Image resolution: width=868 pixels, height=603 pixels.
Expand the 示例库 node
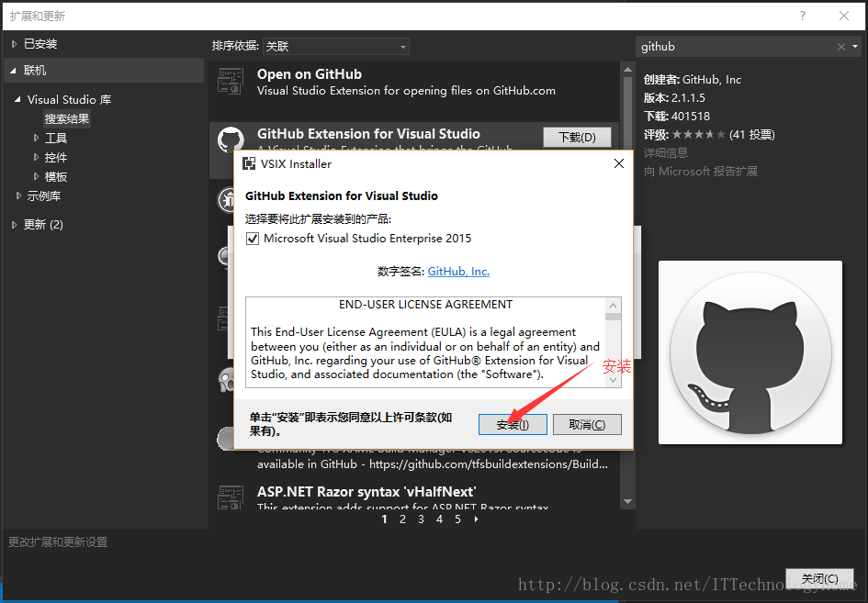pyautogui.click(x=18, y=195)
